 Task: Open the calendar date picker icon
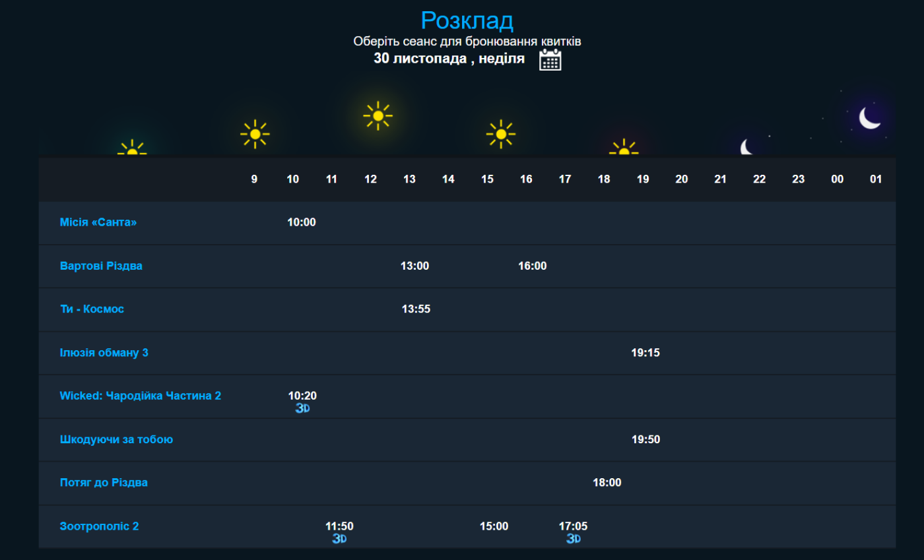(x=550, y=60)
